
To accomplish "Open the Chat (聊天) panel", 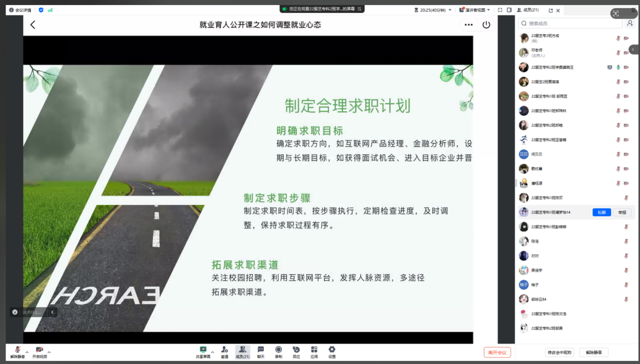I will click(261, 349).
